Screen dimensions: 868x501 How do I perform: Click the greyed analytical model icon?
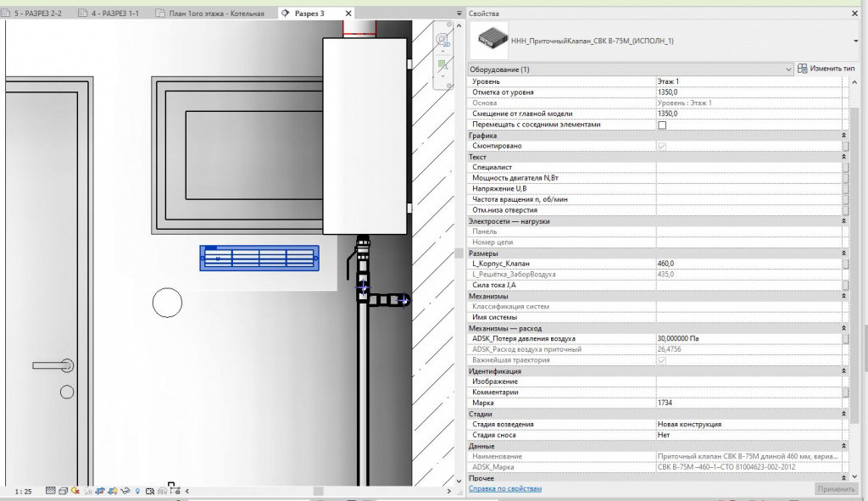pos(162,491)
